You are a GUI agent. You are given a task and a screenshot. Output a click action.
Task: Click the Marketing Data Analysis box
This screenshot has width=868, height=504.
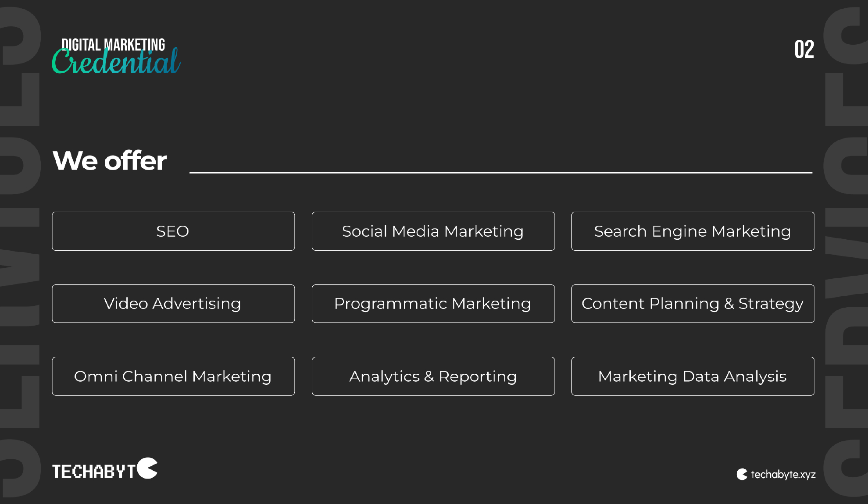pos(693,376)
